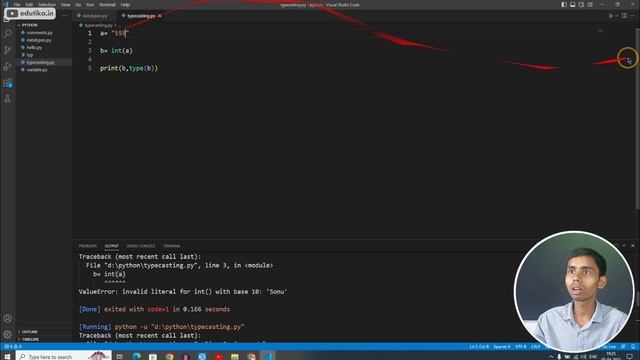Open the Go menu

(x=78, y=4)
